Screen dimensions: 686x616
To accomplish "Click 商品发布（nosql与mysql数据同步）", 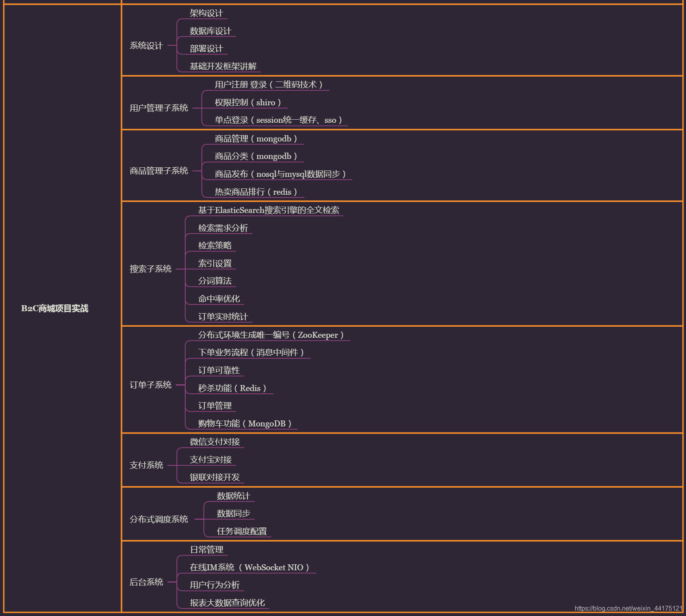I will 281,174.
